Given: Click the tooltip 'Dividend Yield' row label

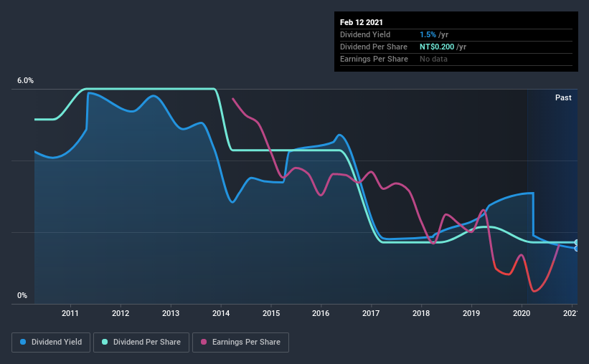Looking at the screenshot, I should (365, 34).
